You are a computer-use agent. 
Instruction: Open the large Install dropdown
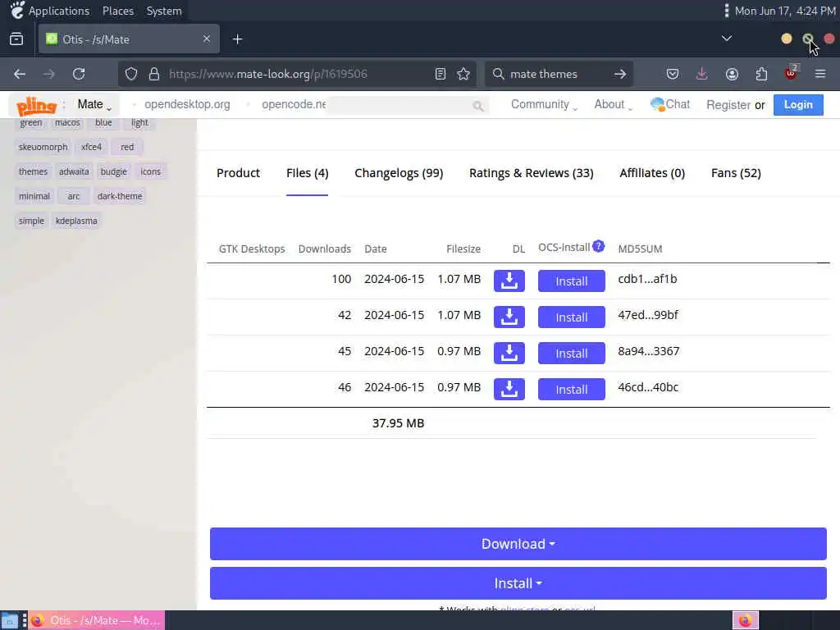click(518, 583)
